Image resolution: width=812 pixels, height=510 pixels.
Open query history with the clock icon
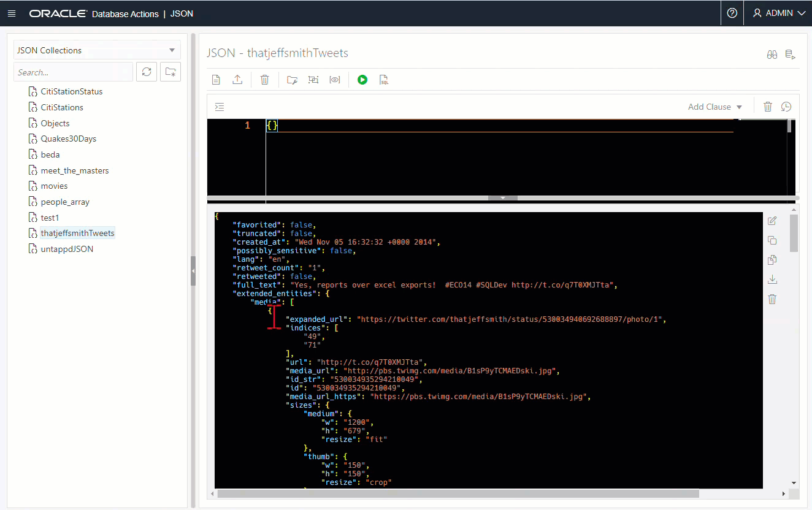[786, 107]
